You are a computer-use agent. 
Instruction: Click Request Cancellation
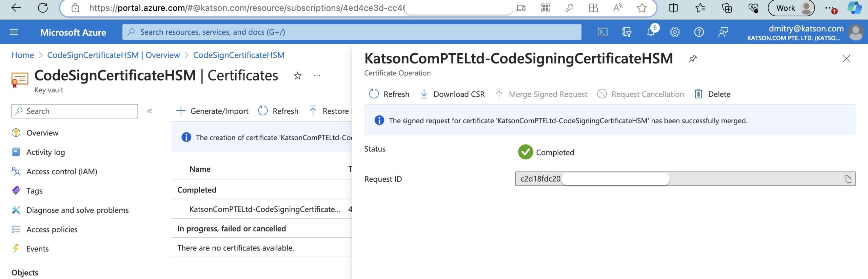641,94
